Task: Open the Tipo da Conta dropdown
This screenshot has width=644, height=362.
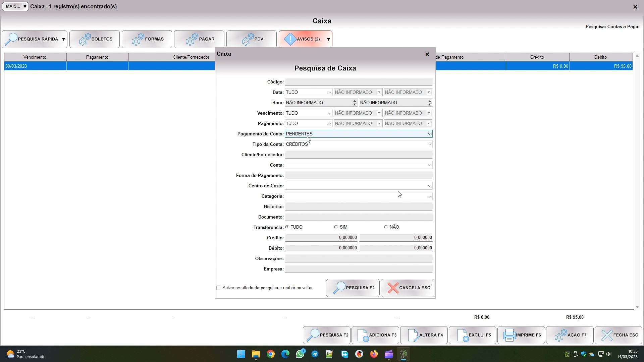Action: [429, 144]
